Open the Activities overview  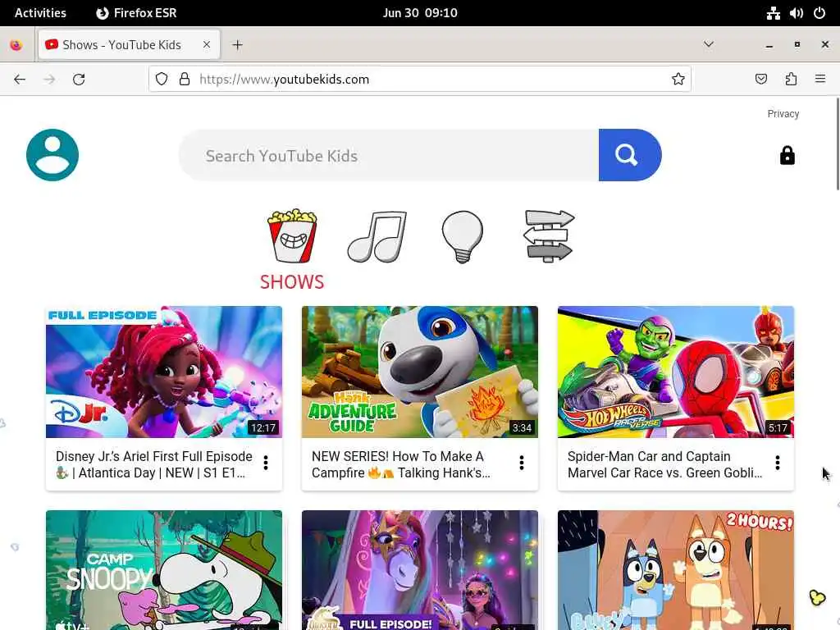(x=40, y=13)
